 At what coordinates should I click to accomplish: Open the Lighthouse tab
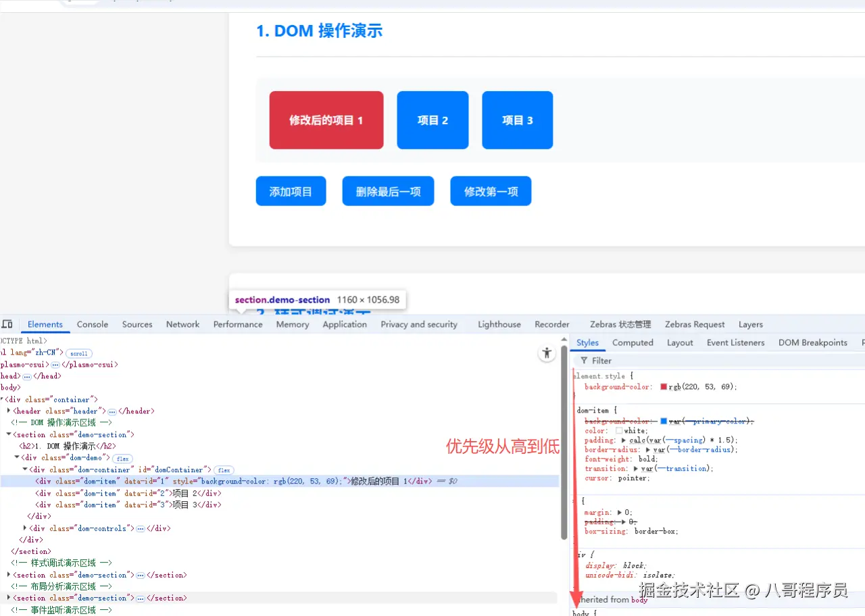click(x=499, y=324)
